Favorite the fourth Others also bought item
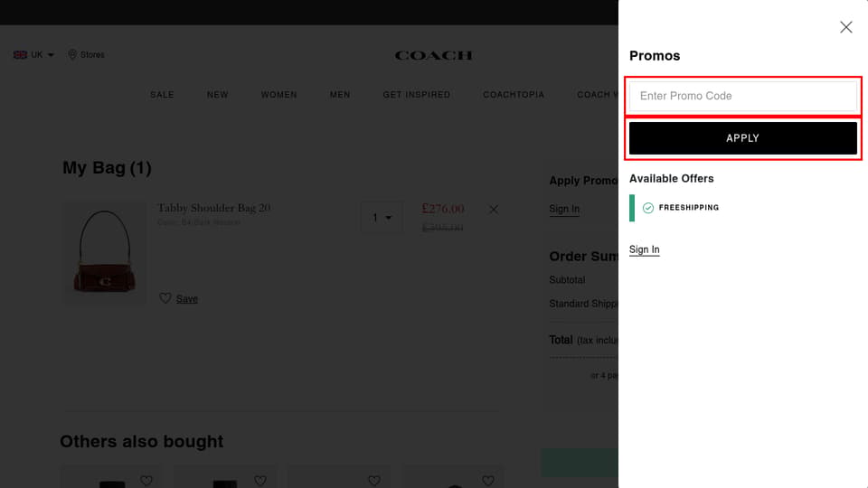The width and height of the screenshot is (868, 488). tap(487, 481)
